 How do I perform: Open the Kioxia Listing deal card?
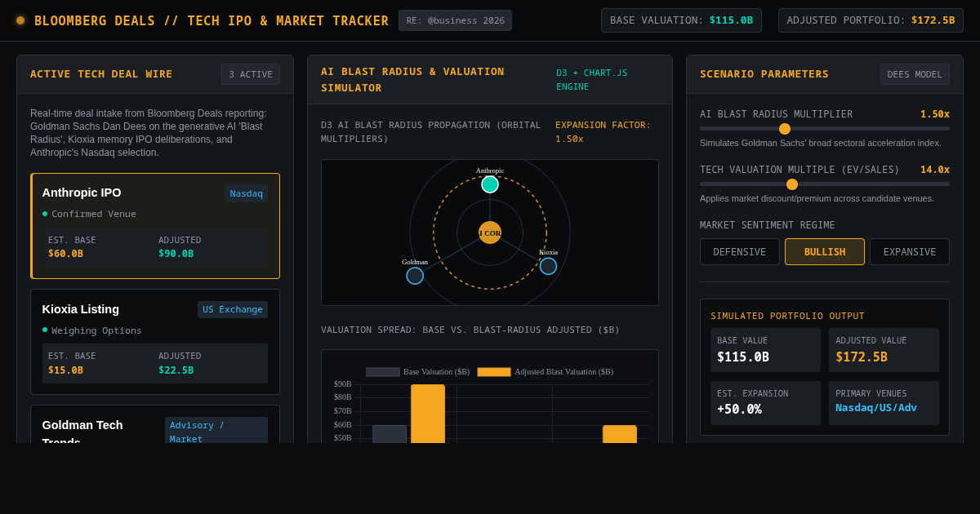(155, 342)
